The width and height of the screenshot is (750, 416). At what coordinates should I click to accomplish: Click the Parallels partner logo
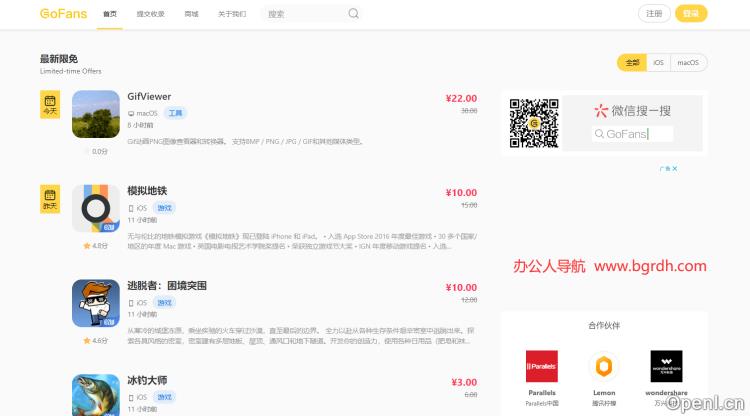click(x=542, y=366)
